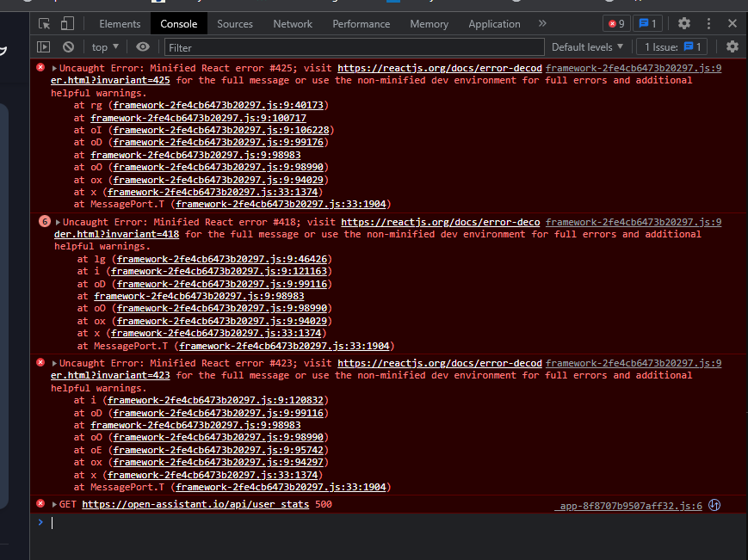Open source link _app-8f8707b9507aff32.js:6

coord(627,506)
